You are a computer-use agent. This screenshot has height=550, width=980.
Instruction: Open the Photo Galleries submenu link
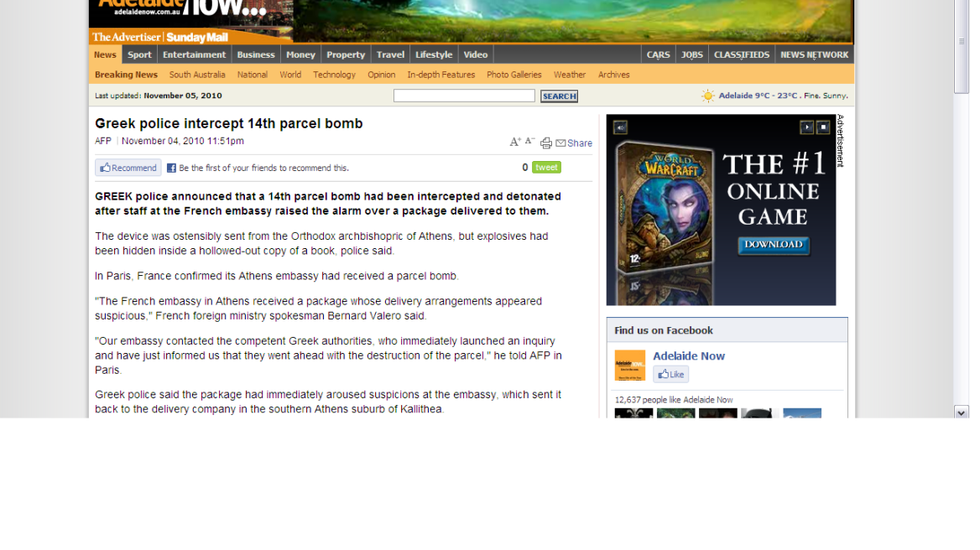[513, 75]
